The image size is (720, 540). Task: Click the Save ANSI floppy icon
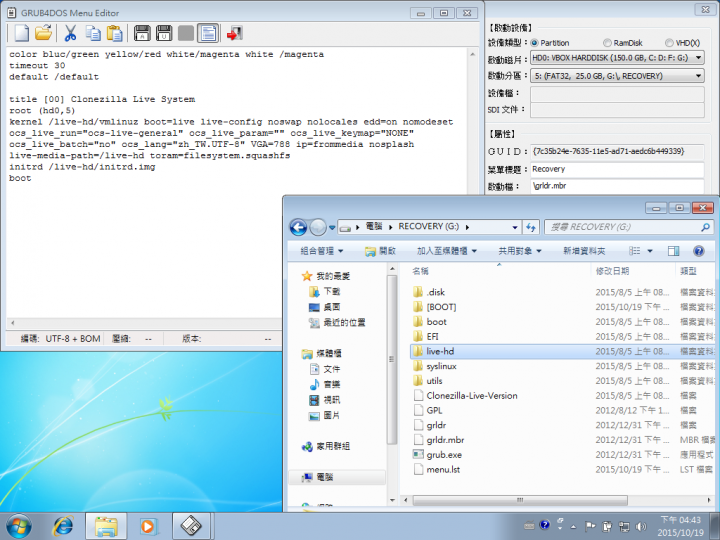(142, 33)
